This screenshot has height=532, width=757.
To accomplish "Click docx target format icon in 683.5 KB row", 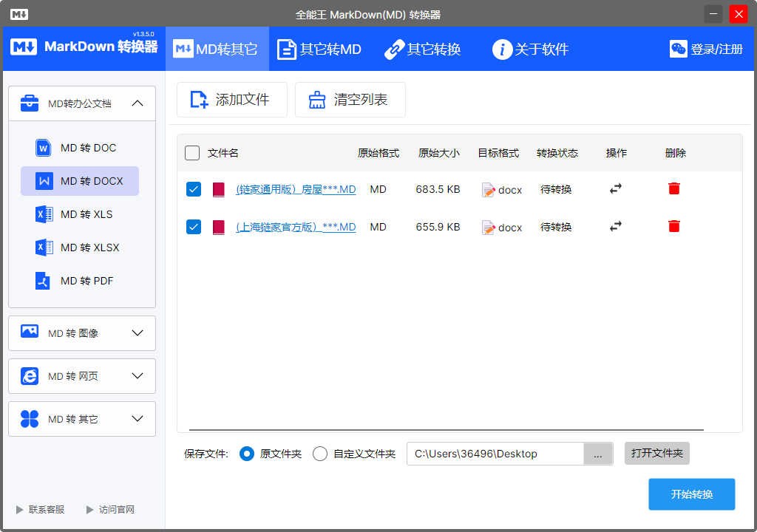I will click(x=489, y=190).
